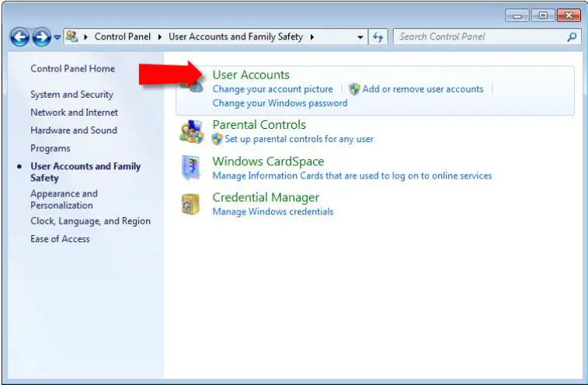Open Hardware and Sound category
The width and height of the screenshot is (588, 385).
74,130
